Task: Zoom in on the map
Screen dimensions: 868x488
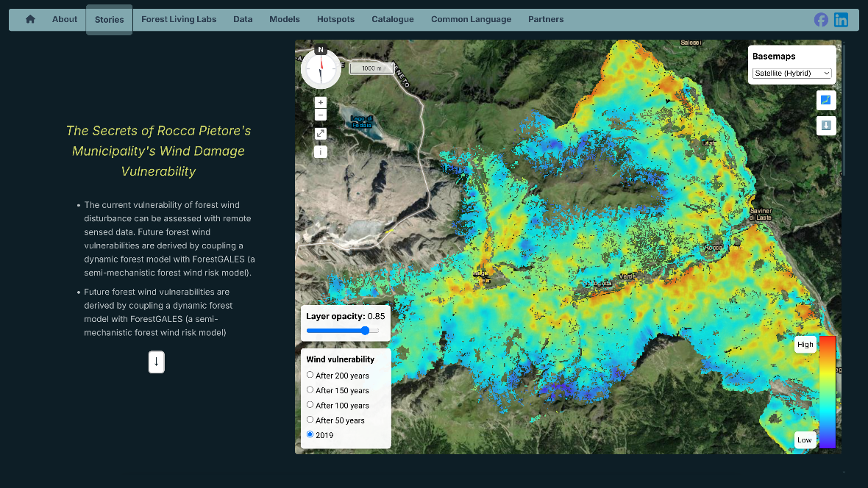Action: tap(321, 102)
